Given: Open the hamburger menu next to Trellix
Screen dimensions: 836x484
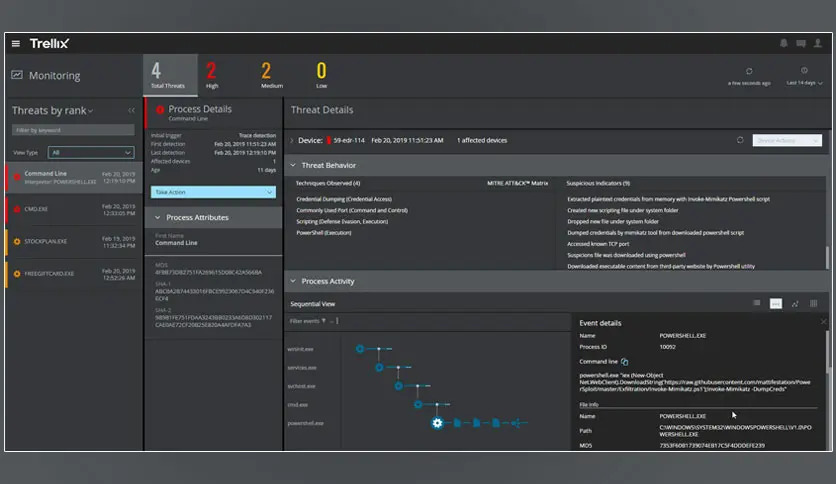Looking at the screenshot, I should click(x=16, y=44).
